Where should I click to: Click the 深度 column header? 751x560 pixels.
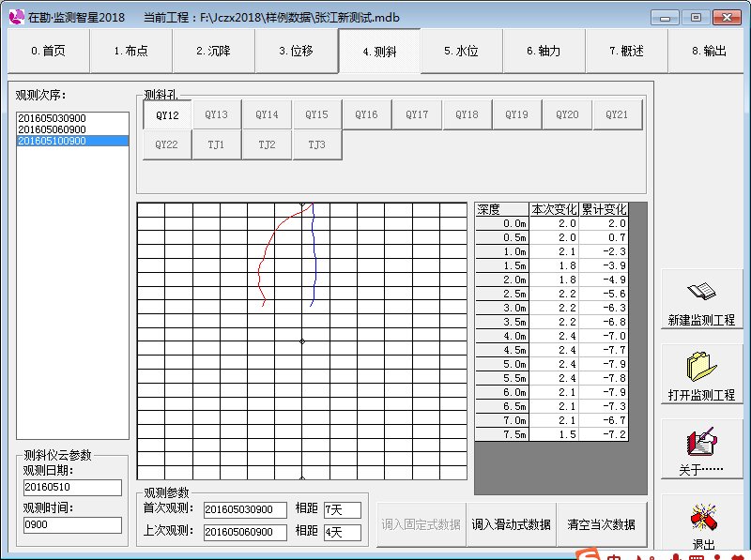[502, 209]
